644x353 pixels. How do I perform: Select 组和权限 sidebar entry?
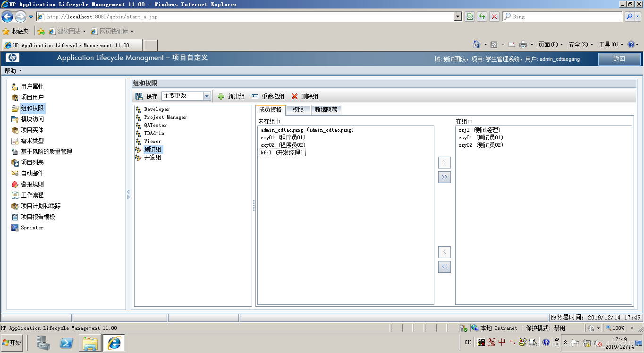click(x=32, y=108)
